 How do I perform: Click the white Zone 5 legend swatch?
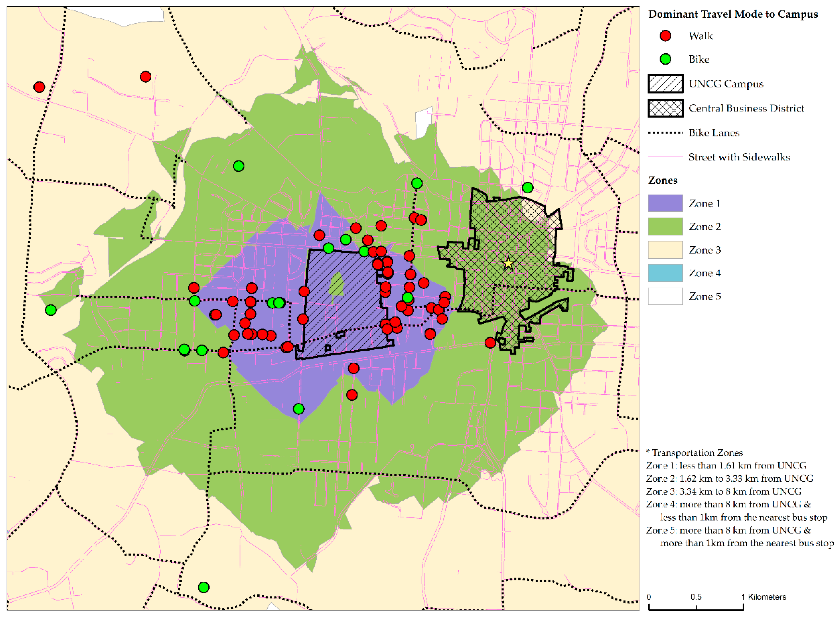(665, 296)
